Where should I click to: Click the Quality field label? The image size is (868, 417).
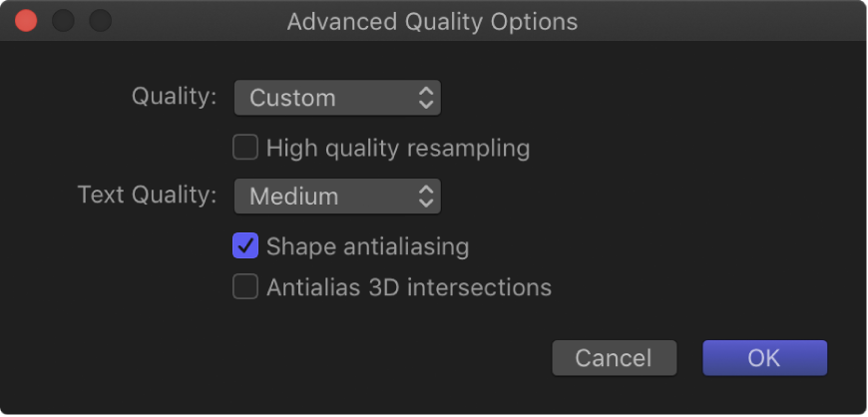pos(175,97)
